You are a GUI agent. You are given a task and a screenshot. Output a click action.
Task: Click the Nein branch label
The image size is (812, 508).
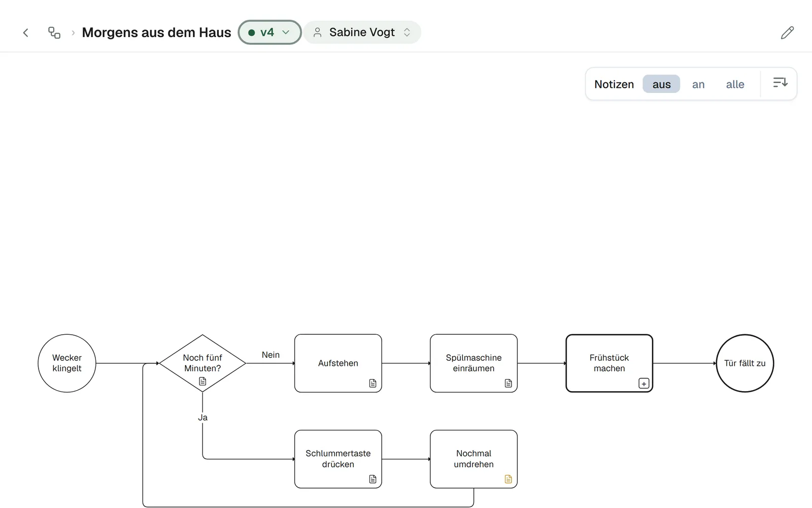[x=270, y=355]
